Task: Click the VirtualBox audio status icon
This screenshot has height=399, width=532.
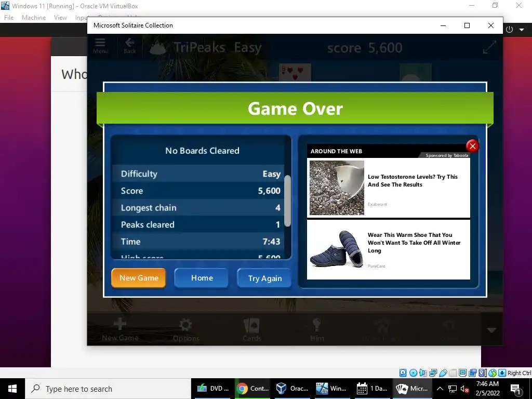Action: [423, 373]
